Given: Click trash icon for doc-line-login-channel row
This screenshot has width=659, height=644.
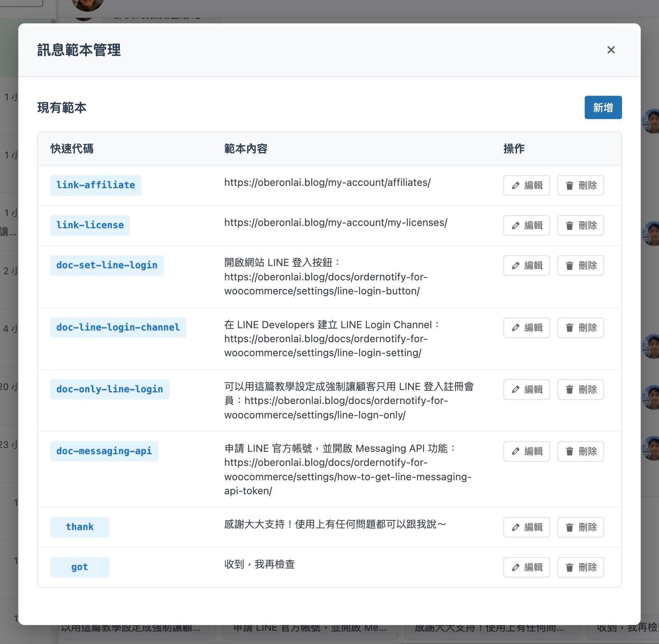Looking at the screenshot, I should (570, 328).
